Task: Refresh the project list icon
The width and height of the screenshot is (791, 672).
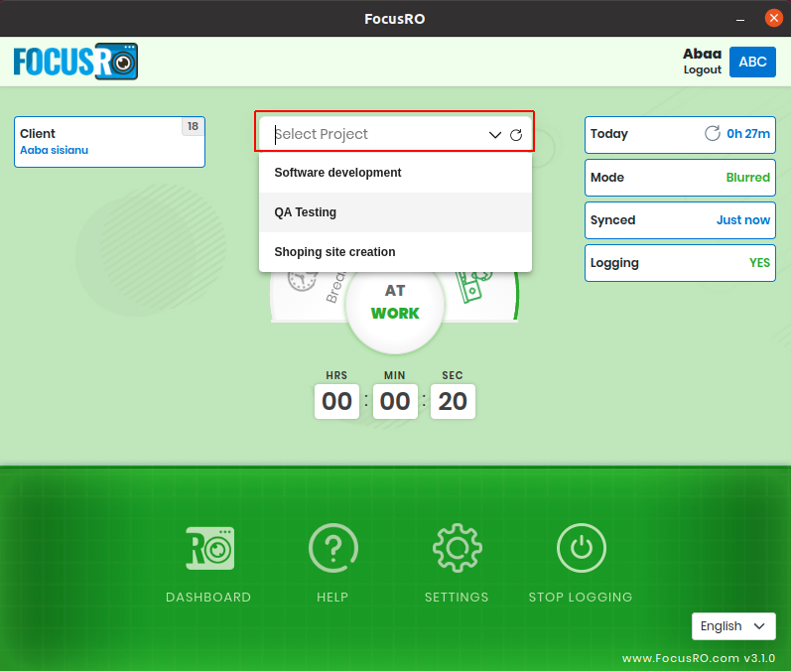Action: coord(516,135)
